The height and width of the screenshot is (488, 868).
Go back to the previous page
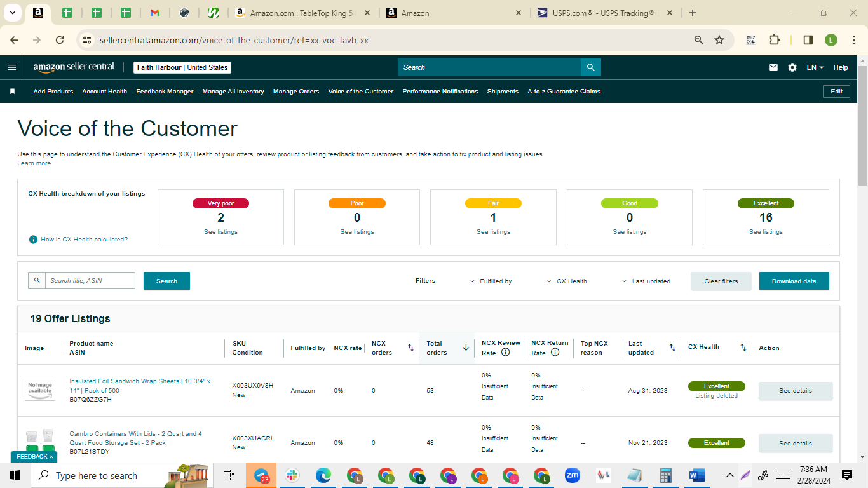click(x=14, y=40)
